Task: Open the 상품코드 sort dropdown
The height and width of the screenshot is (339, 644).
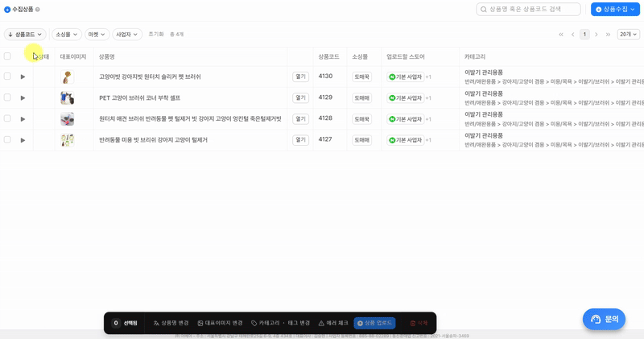Action: click(x=25, y=35)
